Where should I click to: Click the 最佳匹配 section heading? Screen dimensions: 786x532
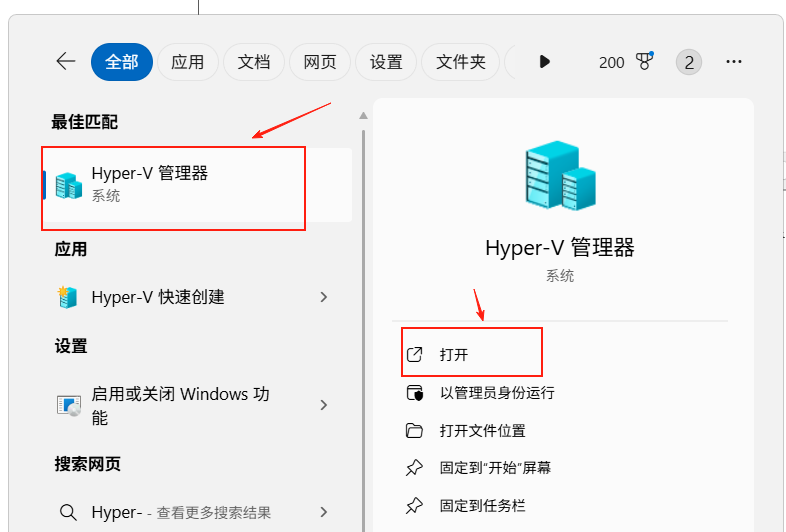click(84, 122)
